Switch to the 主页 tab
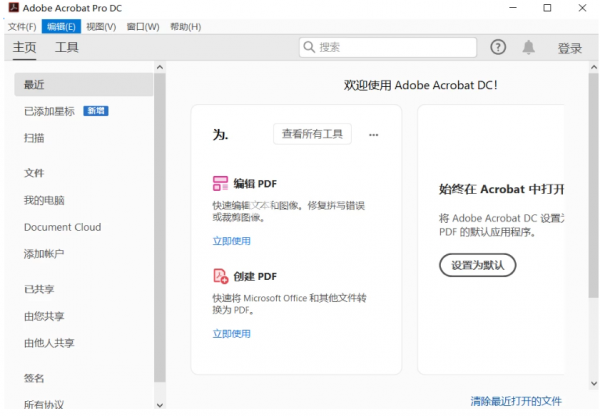The height and width of the screenshot is (416, 600). coord(24,47)
